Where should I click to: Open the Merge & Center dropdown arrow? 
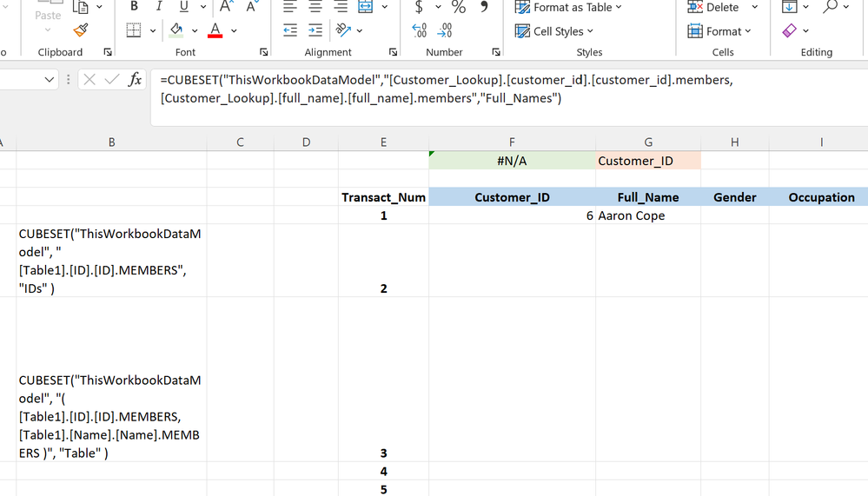tap(384, 7)
